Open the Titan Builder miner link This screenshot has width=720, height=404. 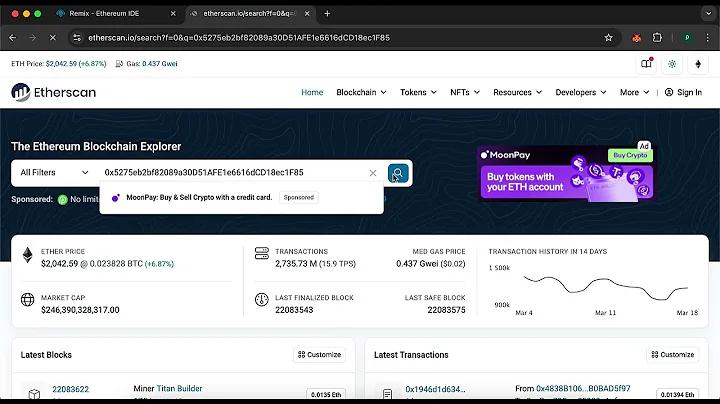180,388
